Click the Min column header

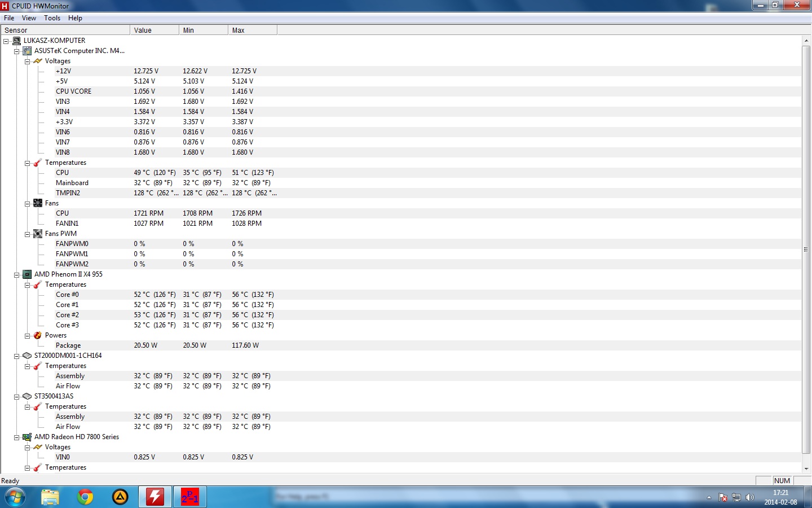(x=204, y=30)
